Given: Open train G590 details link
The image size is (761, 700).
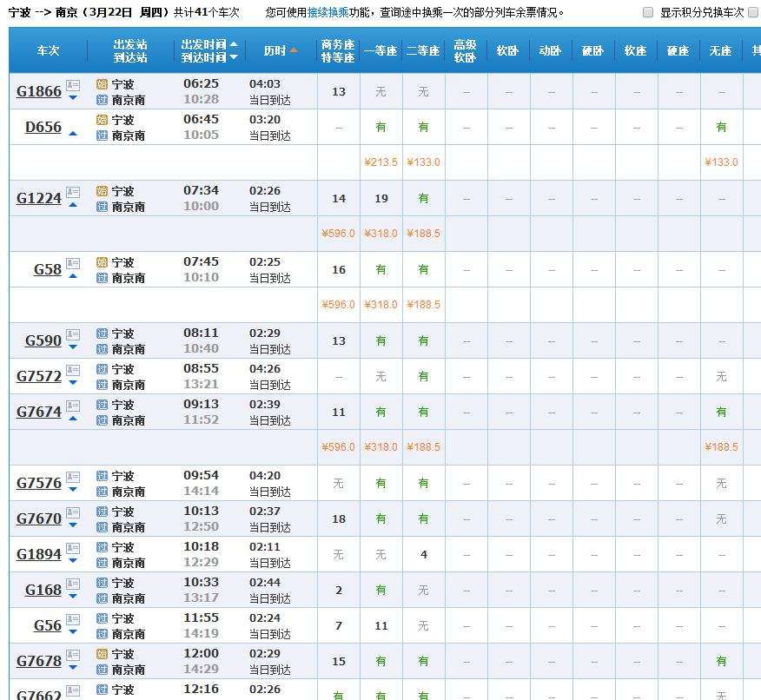Looking at the screenshot, I should pyautogui.click(x=43, y=340).
